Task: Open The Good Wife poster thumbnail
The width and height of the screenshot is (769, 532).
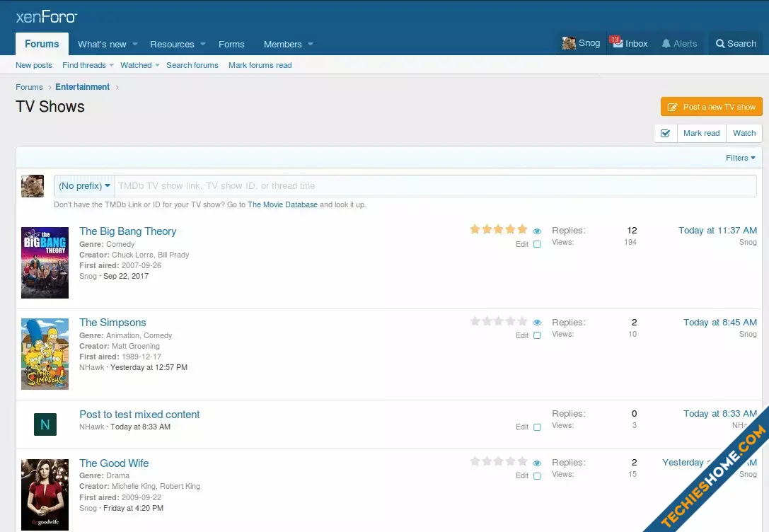Action: pos(45,495)
